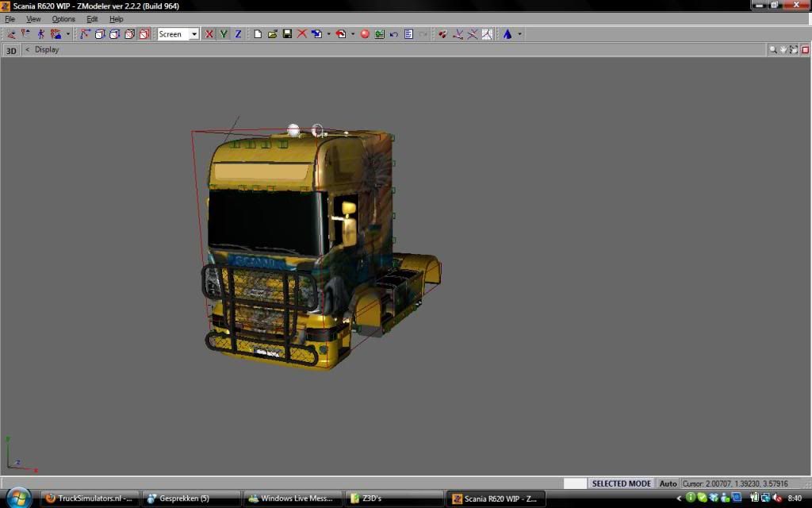This screenshot has width=812, height=508.
Task: Switch to Gesprekken (5) taskbar window
Action: [x=191, y=498]
